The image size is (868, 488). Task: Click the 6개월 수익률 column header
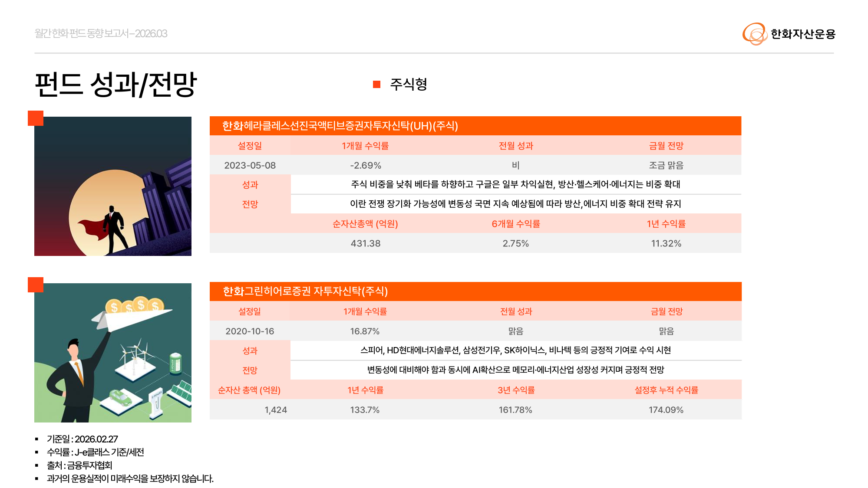(515, 224)
